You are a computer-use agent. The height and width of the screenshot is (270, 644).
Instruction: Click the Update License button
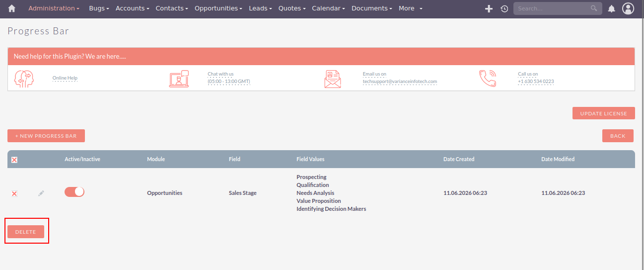click(603, 113)
